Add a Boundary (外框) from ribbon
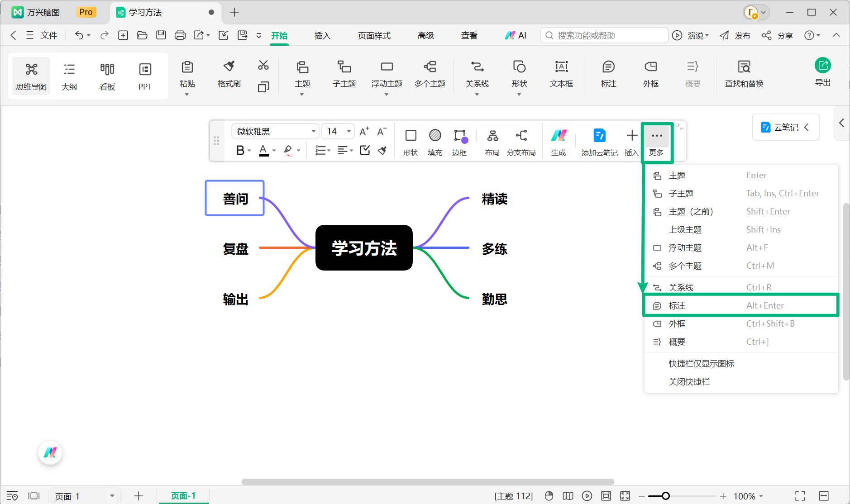The width and height of the screenshot is (850, 504). point(651,74)
